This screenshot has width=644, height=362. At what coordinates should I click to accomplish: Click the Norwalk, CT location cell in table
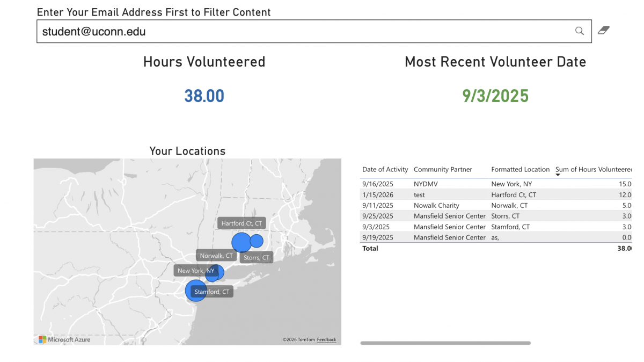509,205
